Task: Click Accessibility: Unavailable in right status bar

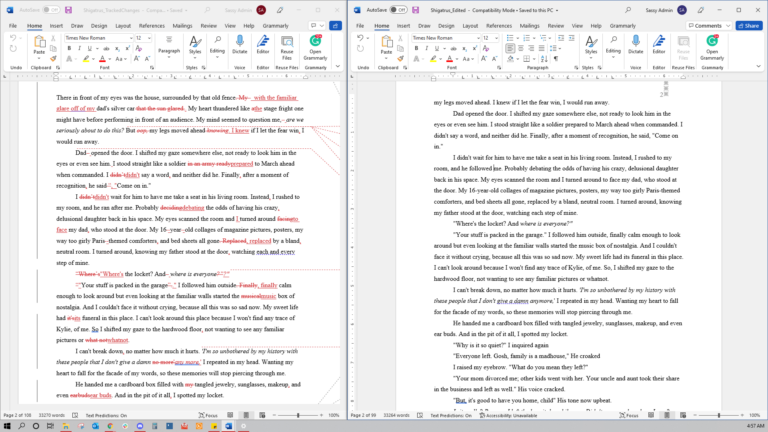Action: click(x=508, y=415)
